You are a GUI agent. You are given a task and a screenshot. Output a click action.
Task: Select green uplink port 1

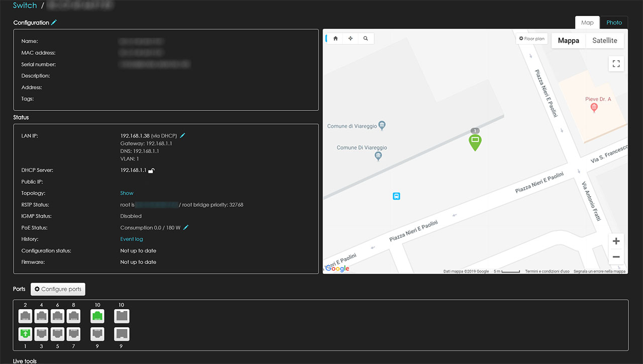25,334
